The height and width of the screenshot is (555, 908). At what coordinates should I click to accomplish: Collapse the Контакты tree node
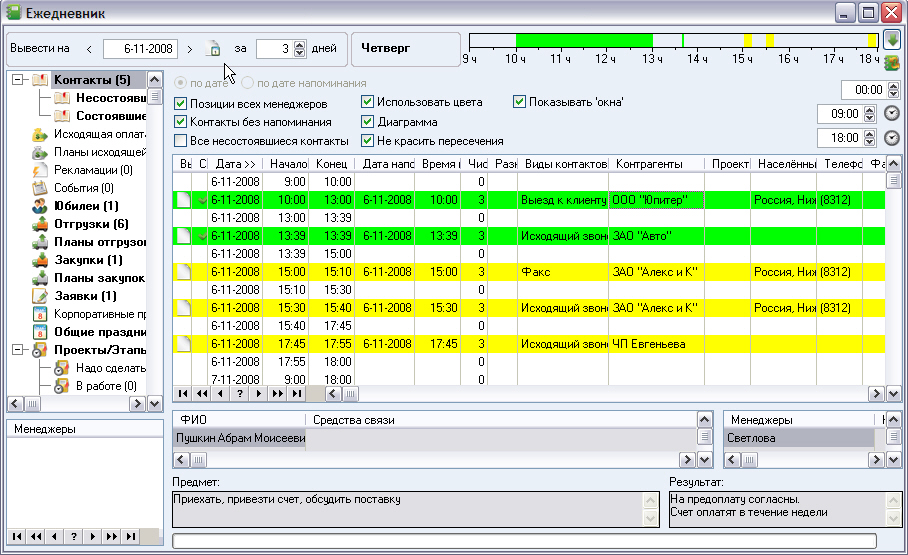[x=18, y=79]
